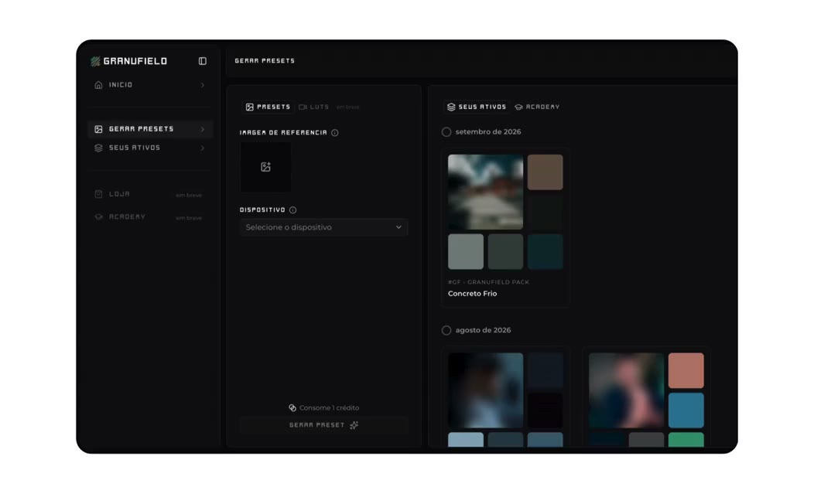Pick the brown swatch in Concreto Frio card

click(545, 172)
